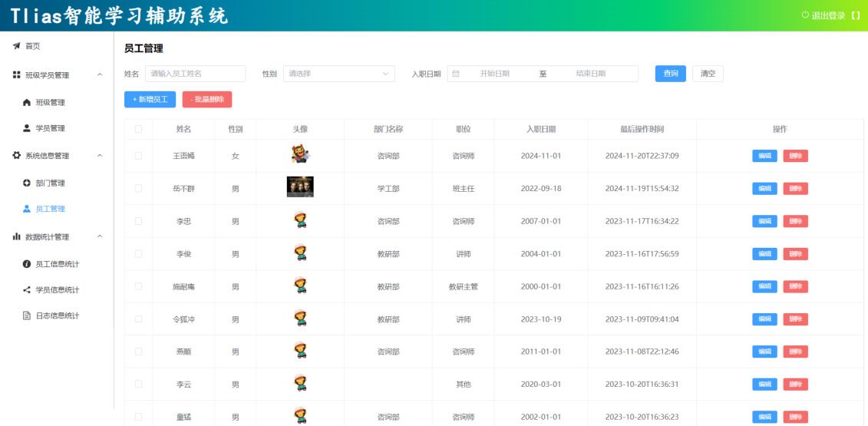The image size is (868, 426).
Task: Click 编辑 button for 燕顺
Action: pyautogui.click(x=764, y=352)
